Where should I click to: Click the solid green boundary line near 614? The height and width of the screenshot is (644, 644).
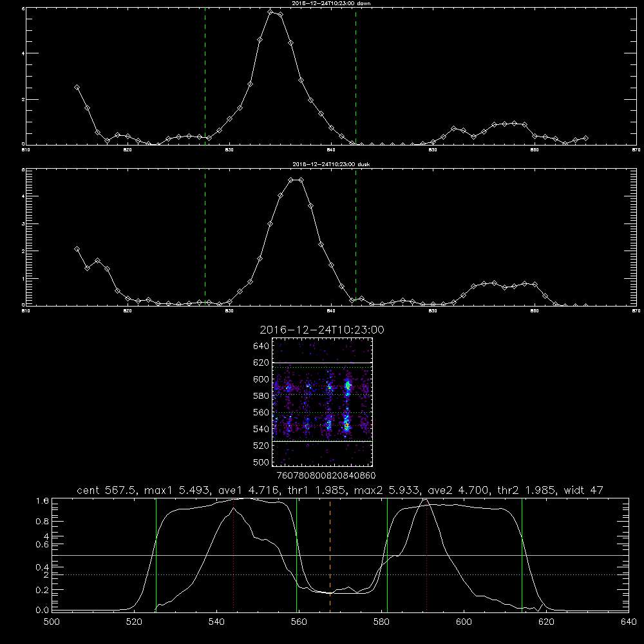(522, 554)
